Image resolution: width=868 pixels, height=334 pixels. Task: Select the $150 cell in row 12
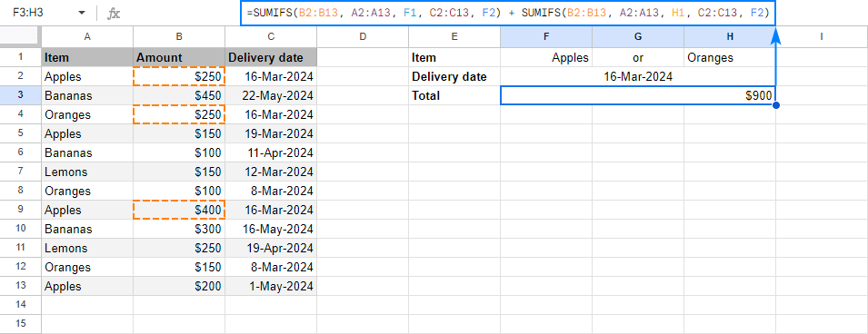179,267
